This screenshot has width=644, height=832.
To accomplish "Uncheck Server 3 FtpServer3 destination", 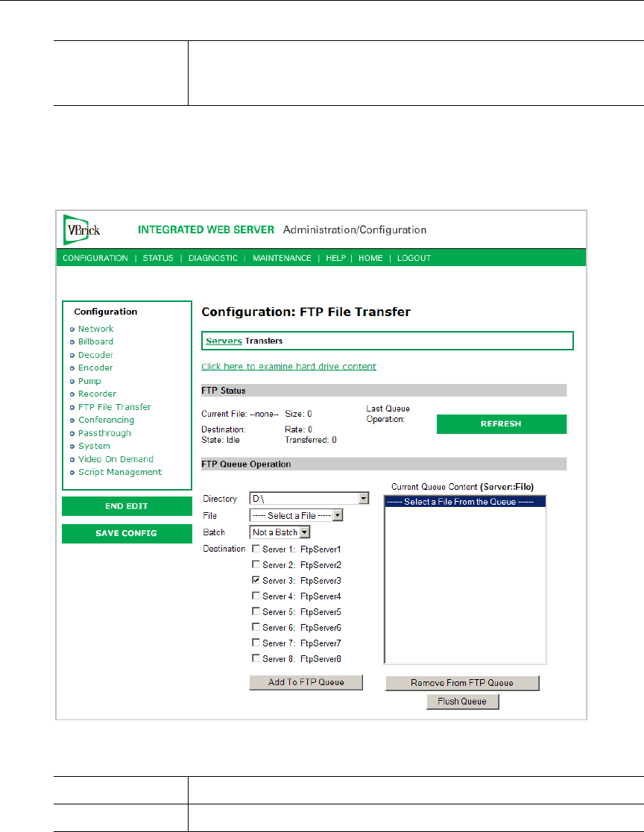I will [256, 580].
